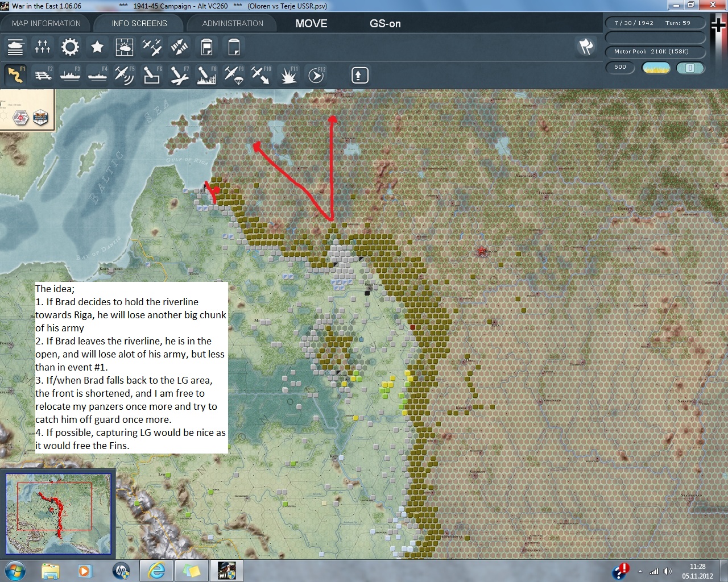Click the F11 battle sites explosion icon

(x=288, y=75)
